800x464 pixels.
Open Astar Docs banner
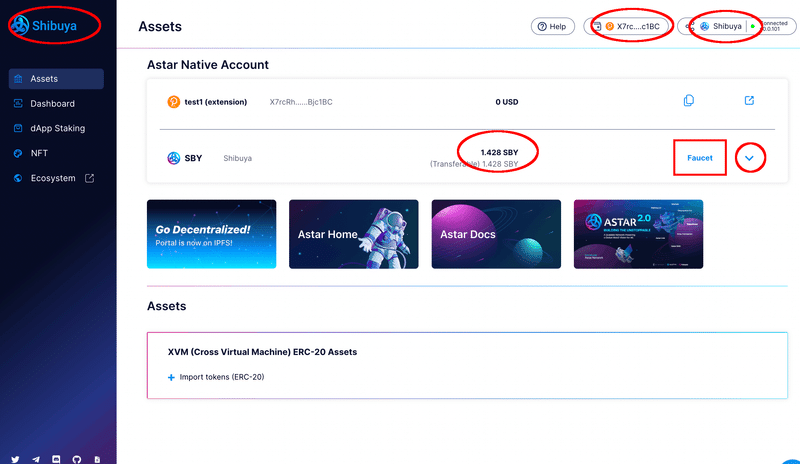pyautogui.click(x=496, y=234)
